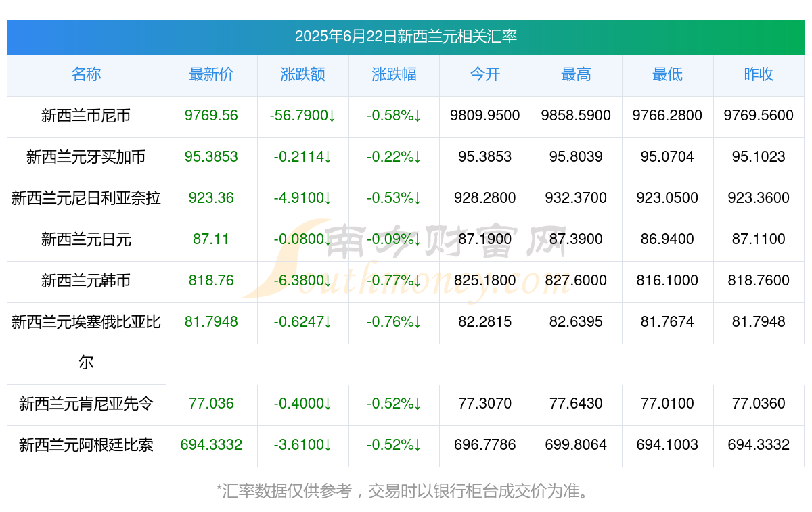The height and width of the screenshot is (512, 812).
Task: Click percentage change for 阿根廷比索 row
Action: [394, 445]
